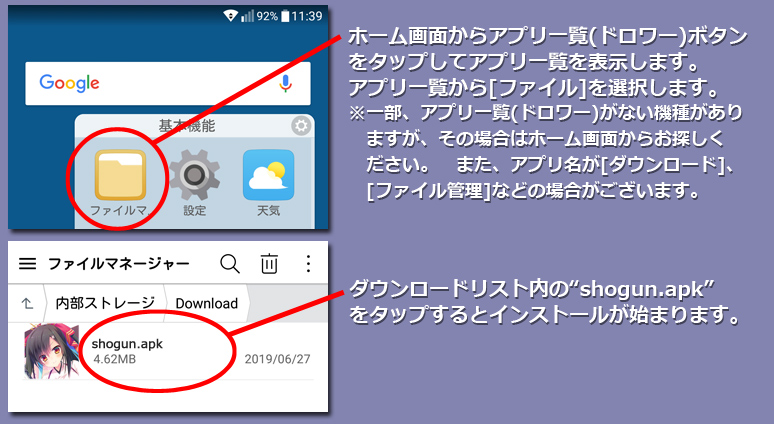Tap the 92% battery percentage text
The image size is (774, 424).
(x=267, y=16)
